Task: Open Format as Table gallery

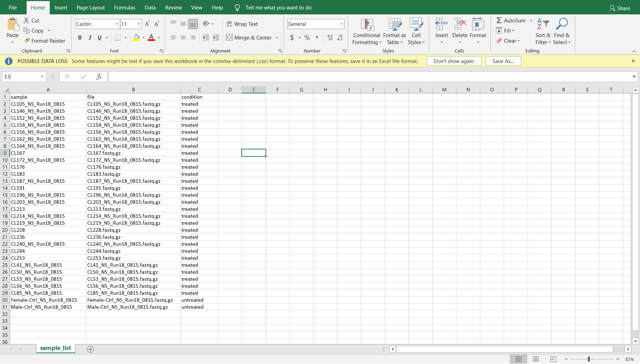Action: (394, 31)
